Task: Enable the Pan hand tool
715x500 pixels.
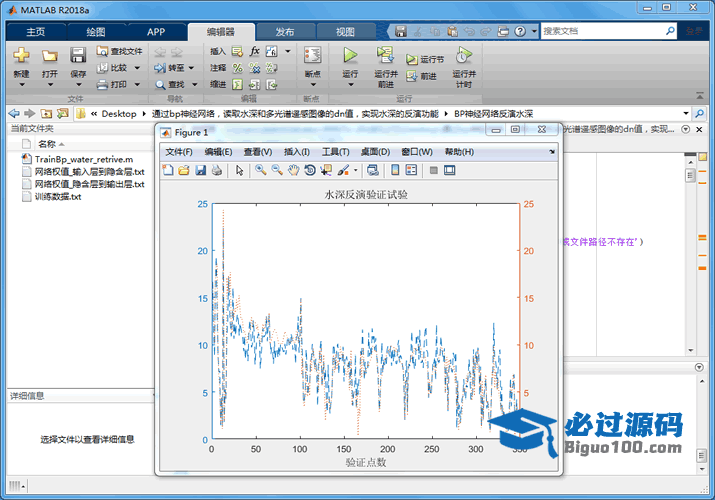Action: [x=294, y=170]
